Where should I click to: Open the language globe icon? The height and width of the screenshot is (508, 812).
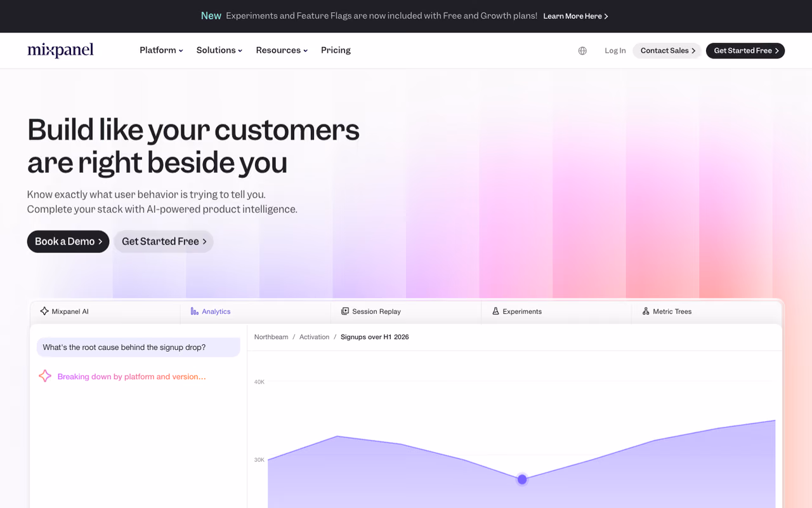[582, 51]
